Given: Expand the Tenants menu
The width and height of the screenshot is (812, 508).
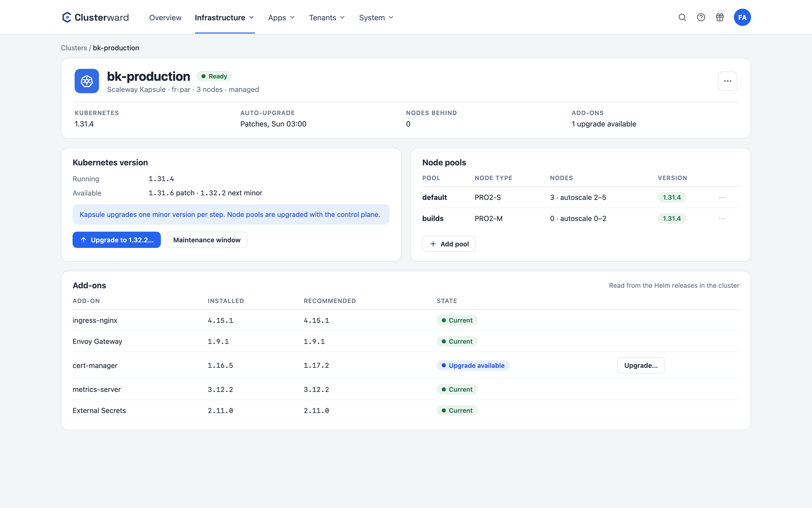Looking at the screenshot, I should pyautogui.click(x=327, y=18).
